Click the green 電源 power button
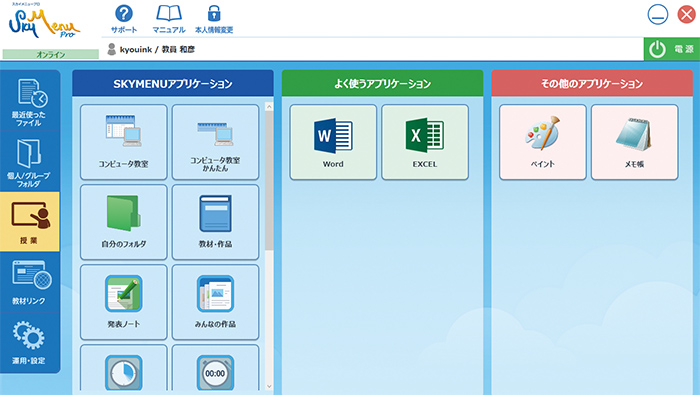This screenshot has height=395, width=700. pyautogui.click(x=671, y=49)
